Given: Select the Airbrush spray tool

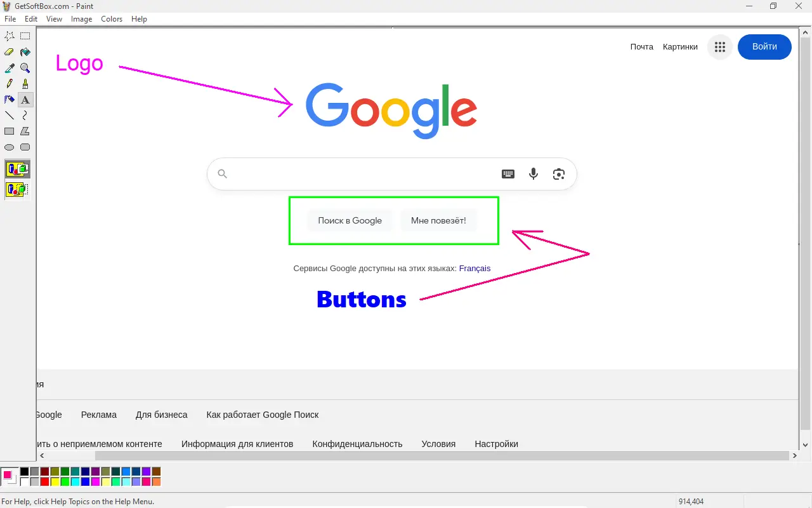Looking at the screenshot, I should tap(10, 100).
